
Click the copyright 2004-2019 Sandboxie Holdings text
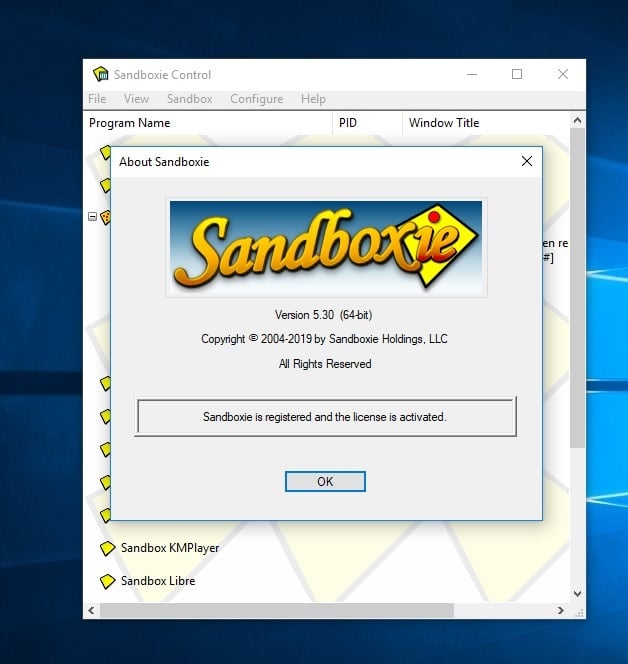point(324,339)
